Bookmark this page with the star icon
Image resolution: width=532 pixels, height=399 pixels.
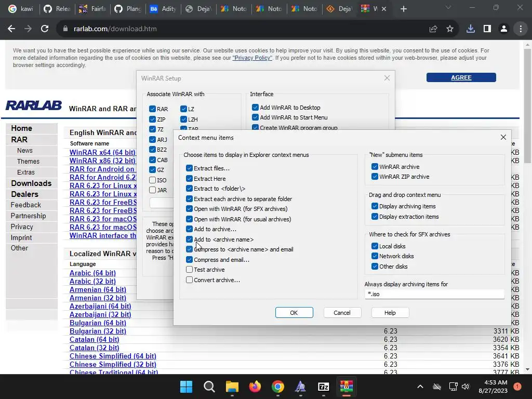coord(450,29)
